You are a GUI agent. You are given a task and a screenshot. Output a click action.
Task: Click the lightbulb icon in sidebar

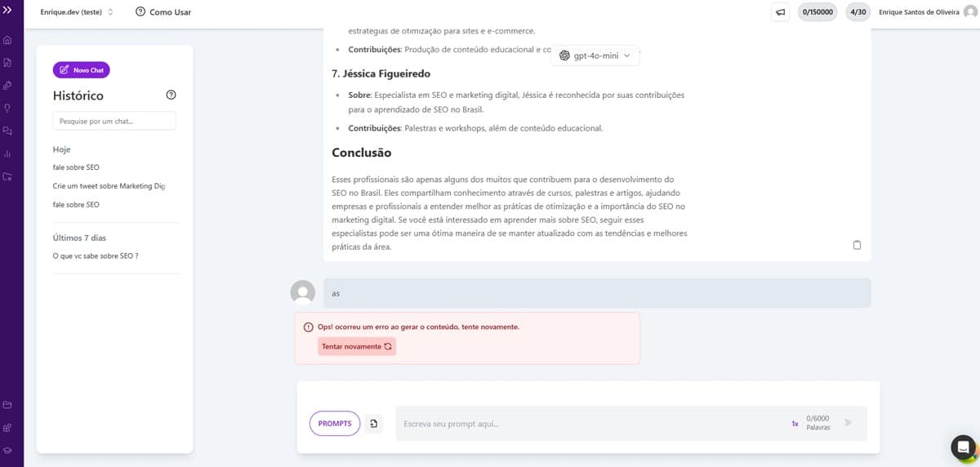click(x=7, y=108)
